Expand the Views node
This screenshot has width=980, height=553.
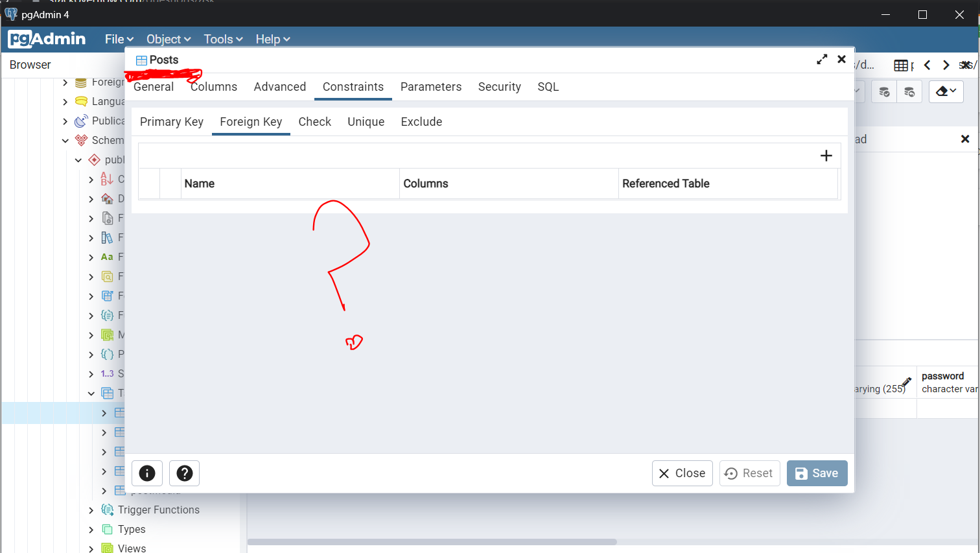(x=91, y=548)
